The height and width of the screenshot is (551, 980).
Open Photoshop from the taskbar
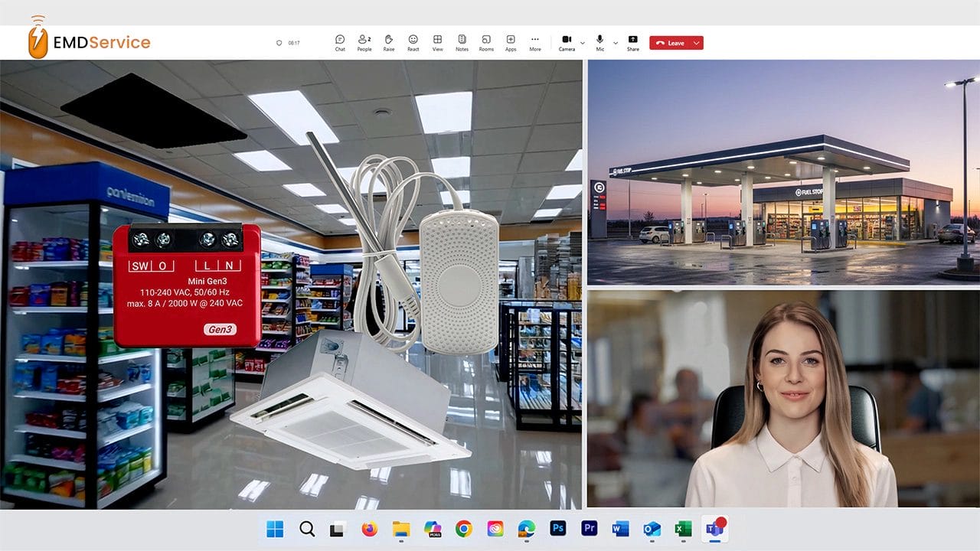click(x=557, y=529)
